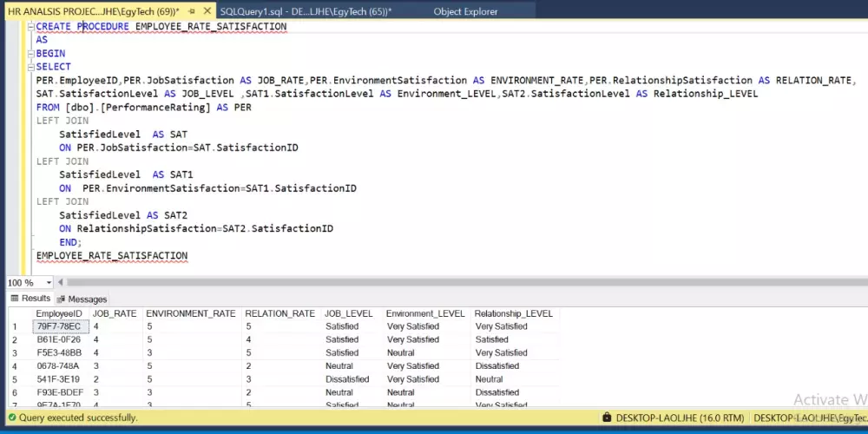Collapse the CREATE PROCEDURE code block
868x434 pixels.
click(31, 27)
